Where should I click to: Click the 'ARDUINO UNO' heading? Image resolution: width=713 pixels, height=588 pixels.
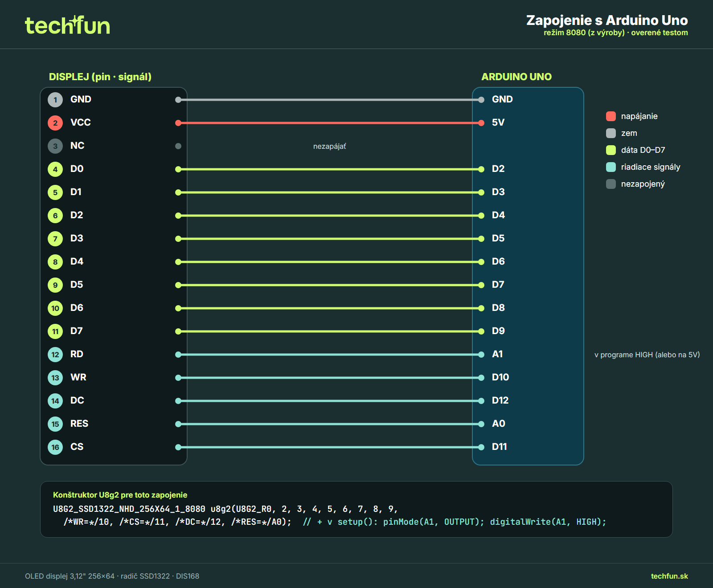pos(516,77)
